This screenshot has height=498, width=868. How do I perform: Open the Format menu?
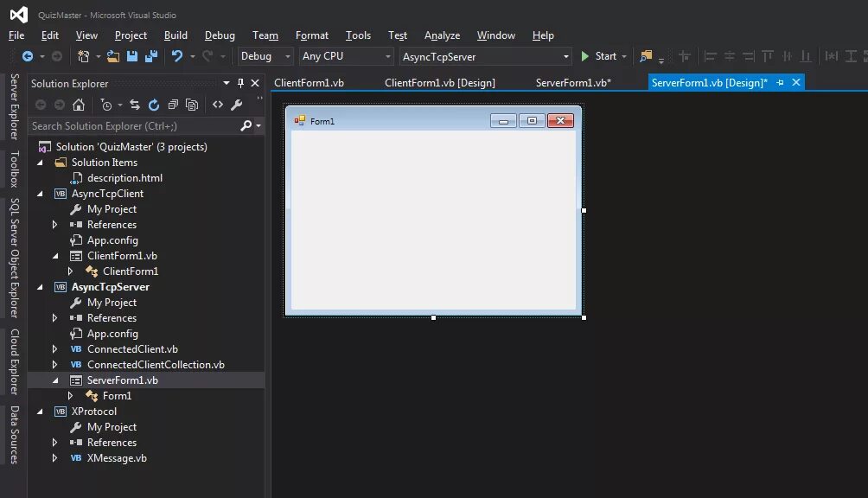311,35
